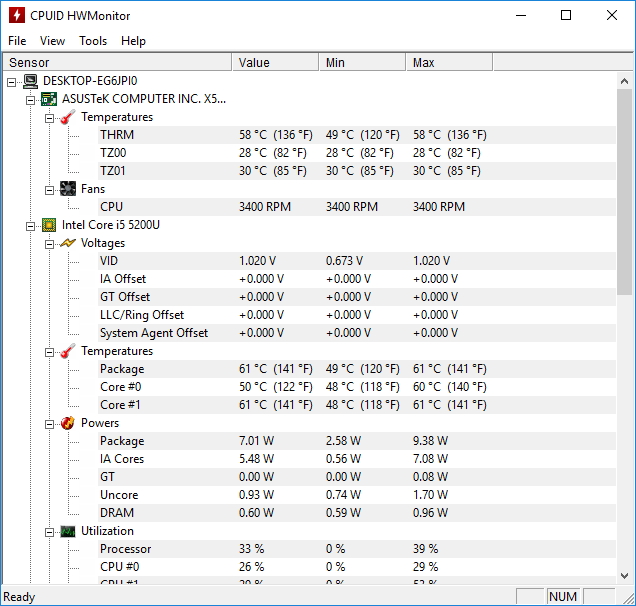Click the Fans icon

(68, 189)
